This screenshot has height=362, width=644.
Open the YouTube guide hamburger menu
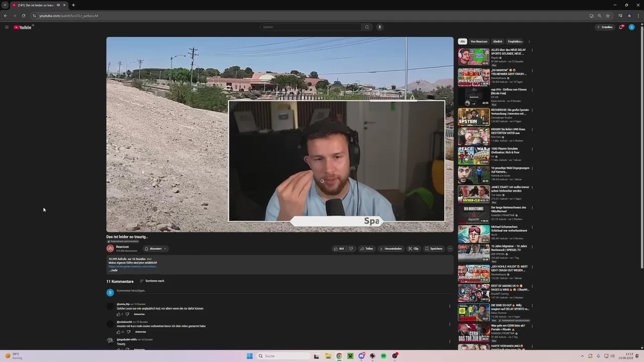(x=7, y=27)
